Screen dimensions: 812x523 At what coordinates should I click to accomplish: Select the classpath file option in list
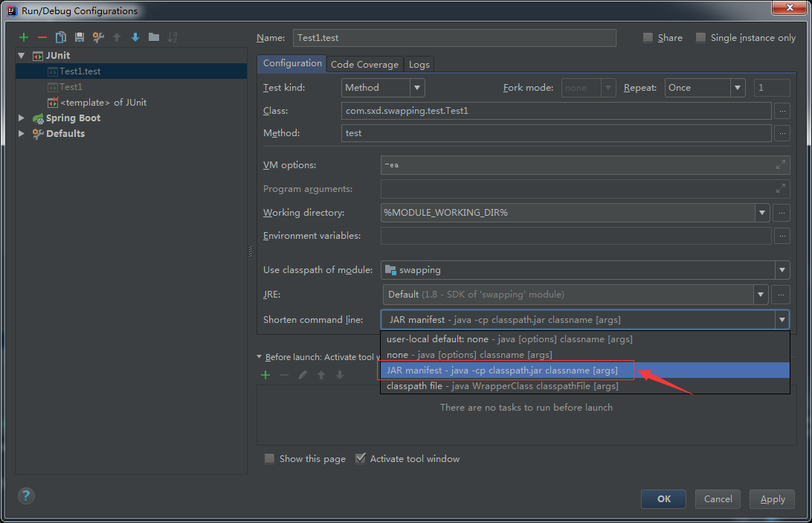tap(502, 386)
